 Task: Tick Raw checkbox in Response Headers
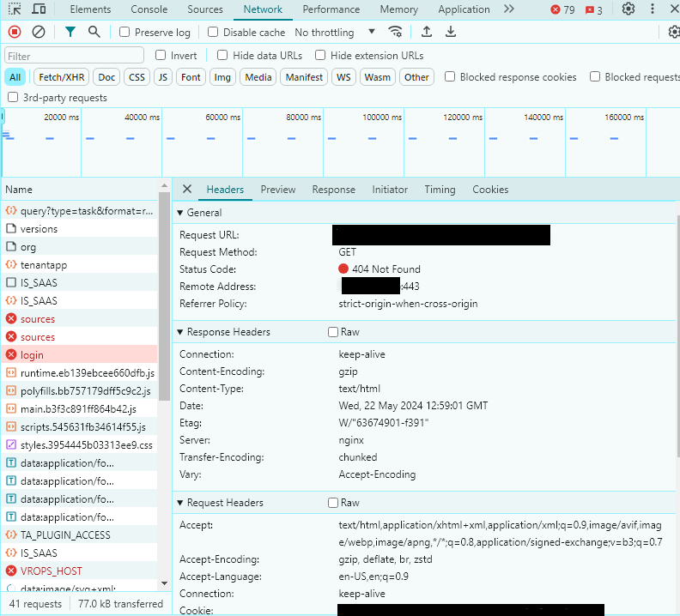[x=333, y=332]
